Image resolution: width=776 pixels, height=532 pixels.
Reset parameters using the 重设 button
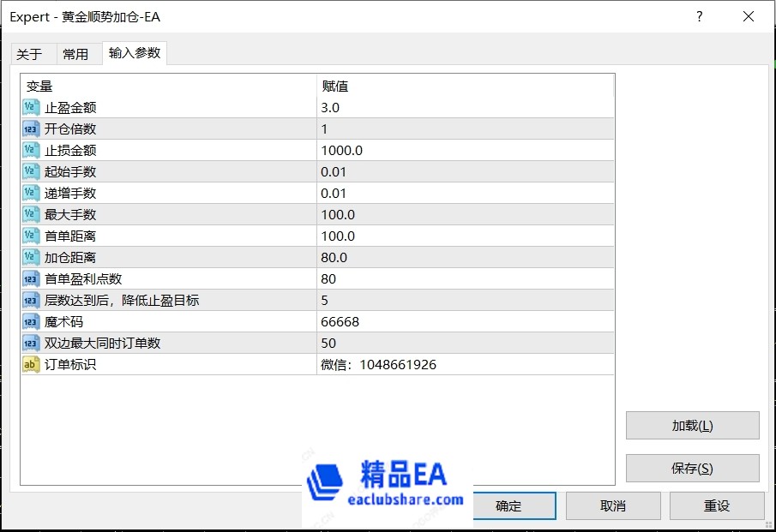click(716, 505)
